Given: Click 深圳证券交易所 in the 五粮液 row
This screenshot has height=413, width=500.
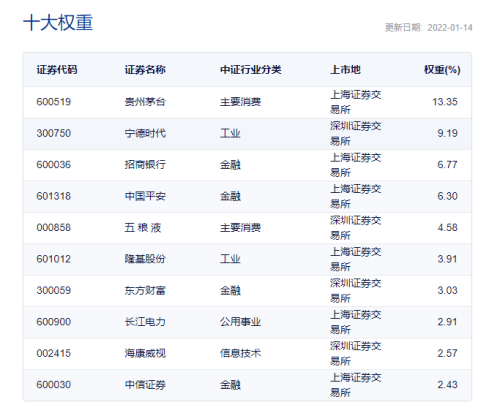Looking at the screenshot, I should pos(356,228).
